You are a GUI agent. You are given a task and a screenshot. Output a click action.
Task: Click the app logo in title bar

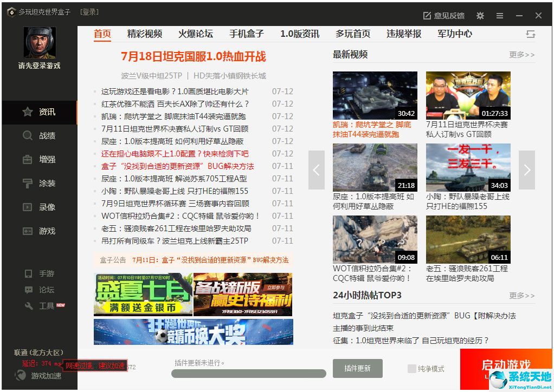click(x=11, y=12)
